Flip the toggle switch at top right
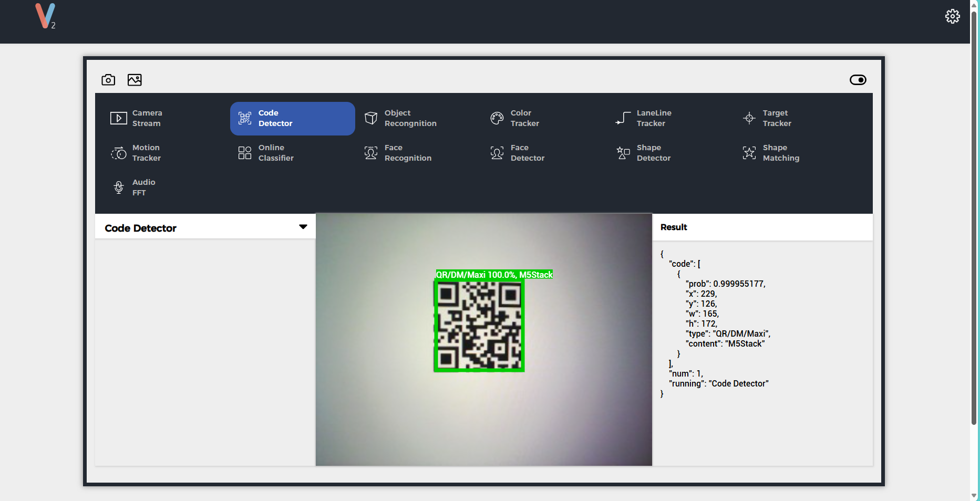This screenshot has width=980, height=501. click(858, 80)
